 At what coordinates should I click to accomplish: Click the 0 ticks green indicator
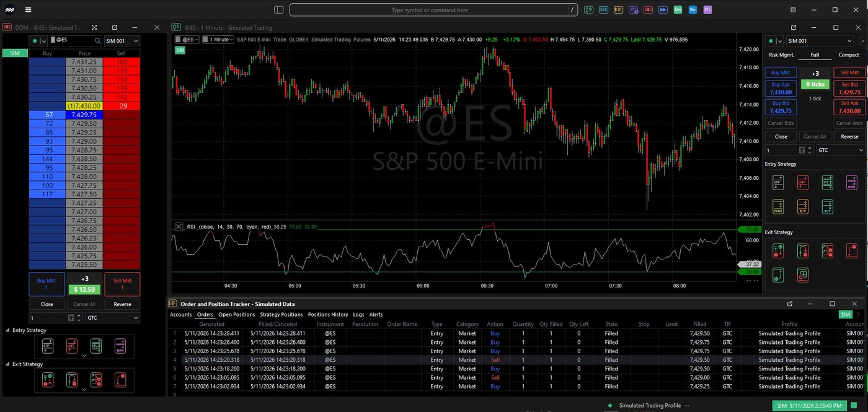815,84
